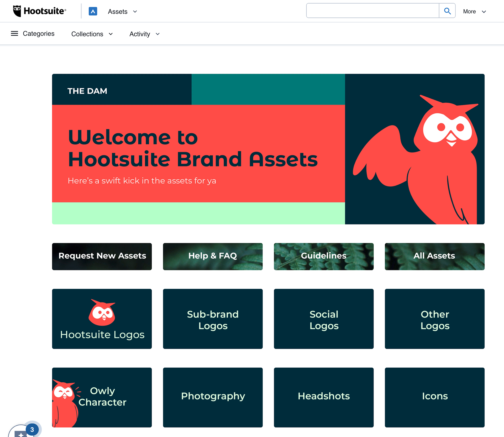
Task: Open the Activity dropdown
Action: coord(145,34)
